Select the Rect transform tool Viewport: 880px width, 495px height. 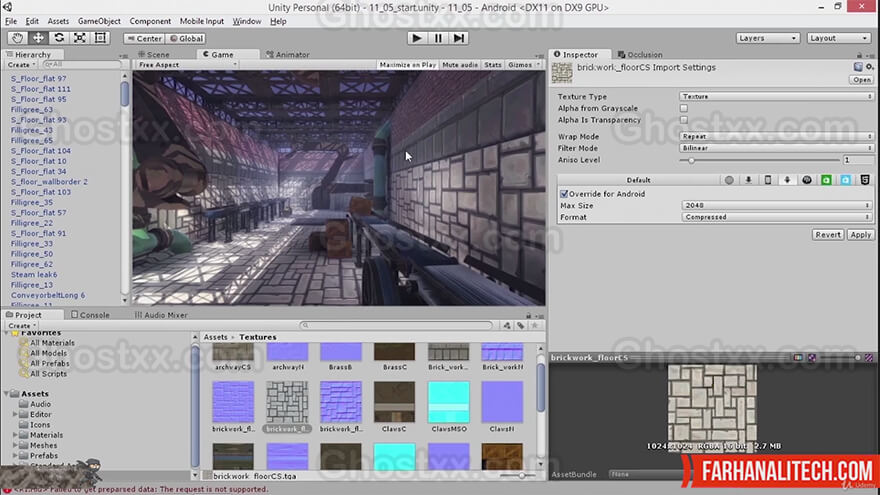click(100, 38)
